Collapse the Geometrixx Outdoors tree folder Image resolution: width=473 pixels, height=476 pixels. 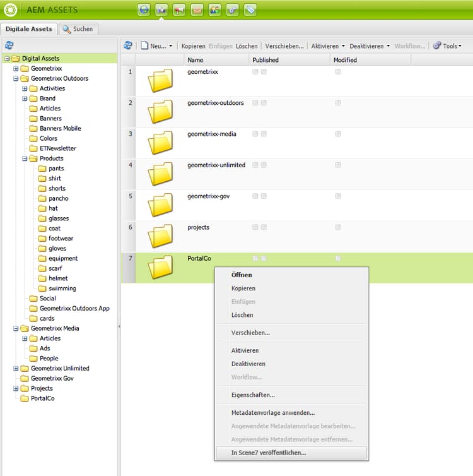point(16,79)
